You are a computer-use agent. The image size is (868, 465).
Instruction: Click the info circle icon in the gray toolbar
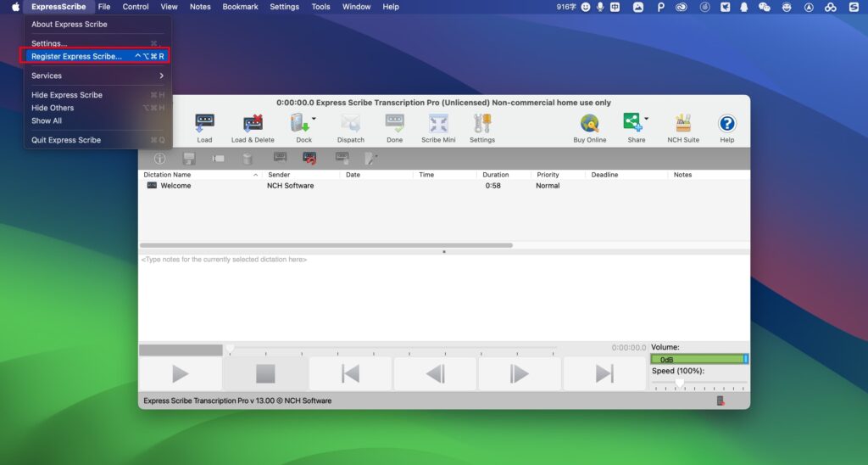(x=159, y=159)
